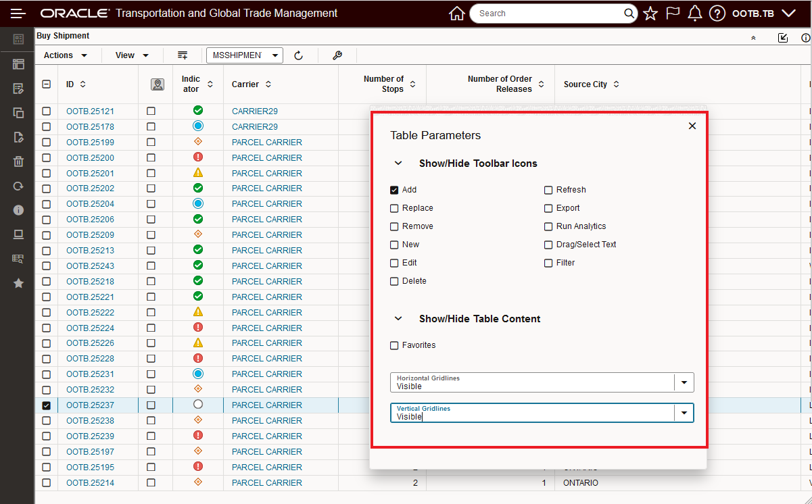The width and height of the screenshot is (812, 504).
Task: Click the laptop icon in left sidebar
Action: click(x=18, y=234)
